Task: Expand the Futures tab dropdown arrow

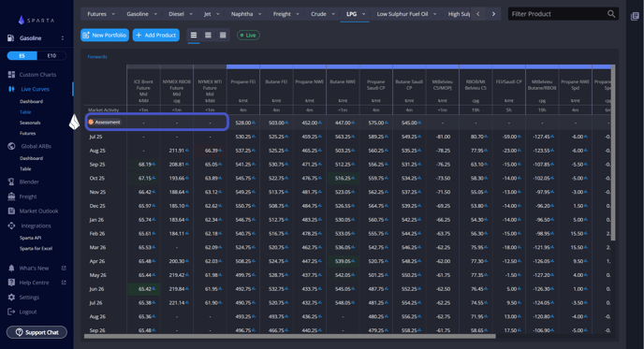Action: click(x=113, y=14)
